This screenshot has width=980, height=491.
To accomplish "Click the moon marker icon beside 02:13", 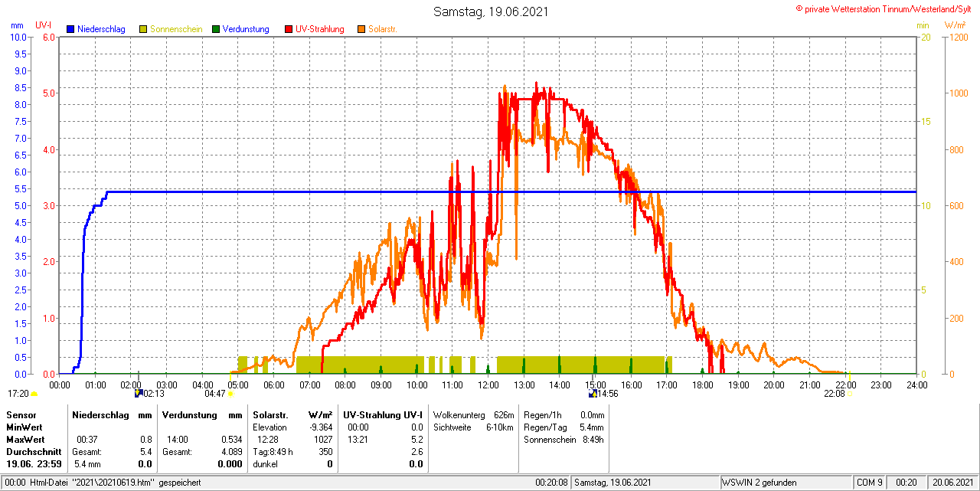I will pyautogui.click(x=139, y=393).
